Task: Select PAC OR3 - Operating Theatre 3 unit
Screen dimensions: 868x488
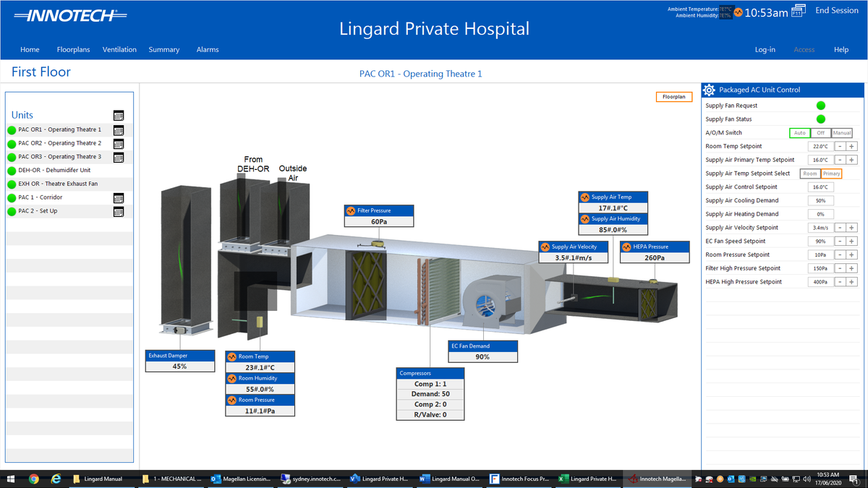Action: [60, 157]
